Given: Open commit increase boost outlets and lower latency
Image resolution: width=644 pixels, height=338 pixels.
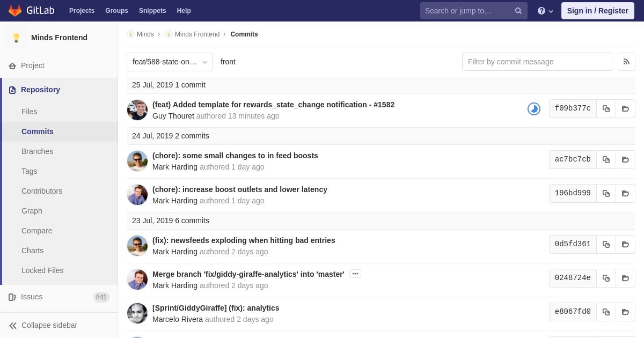Looking at the screenshot, I should pos(240,189).
